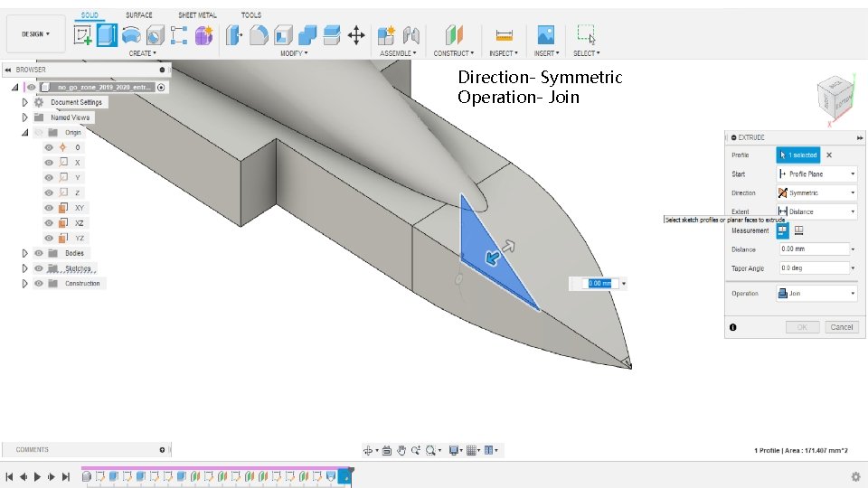Viewport: 868px width, 488px height.
Task: Switch to the Surface tab
Action: (x=139, y=15)
